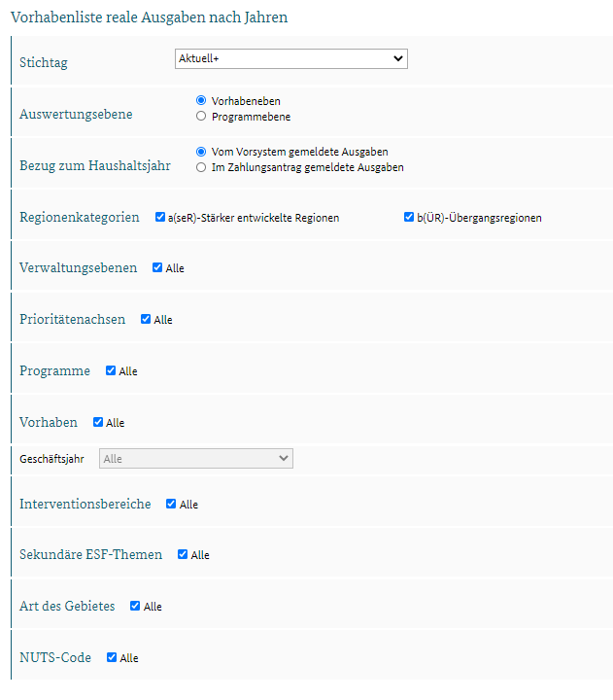
Task: Toggle the Alle checkbox for Verwaltungsebenen
Action: (157, 267)
